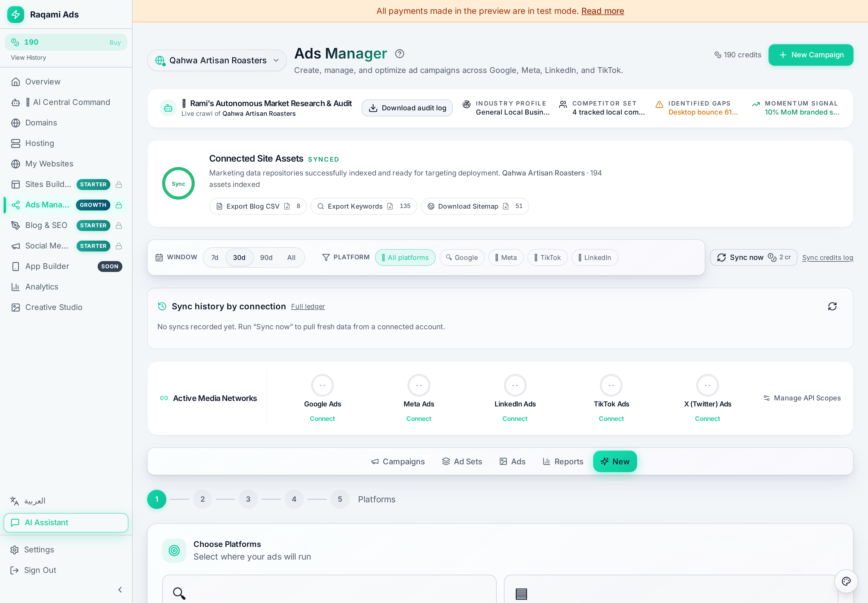Switch to the New tab with sparkle icon
Screen dimensions: 868x603
click(x=615, y=462)
